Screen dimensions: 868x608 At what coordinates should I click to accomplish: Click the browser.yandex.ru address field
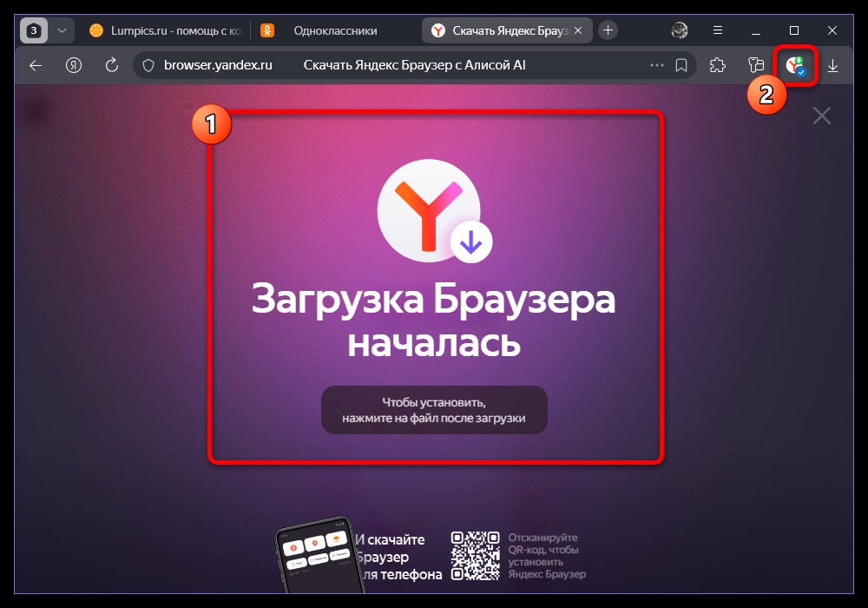[x=218, y=65]
